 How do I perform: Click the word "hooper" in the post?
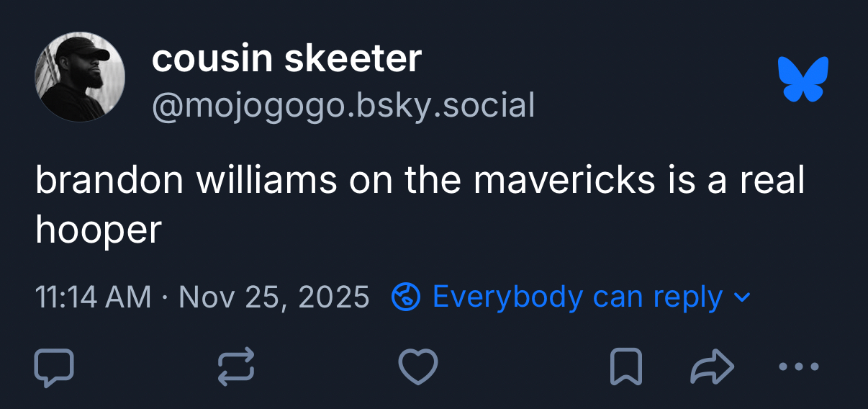point(99,229)
